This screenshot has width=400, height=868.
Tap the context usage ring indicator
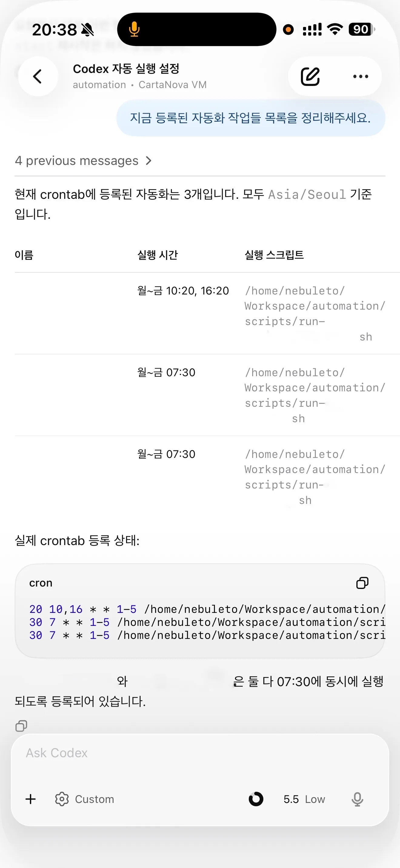(x=256, y=799)
